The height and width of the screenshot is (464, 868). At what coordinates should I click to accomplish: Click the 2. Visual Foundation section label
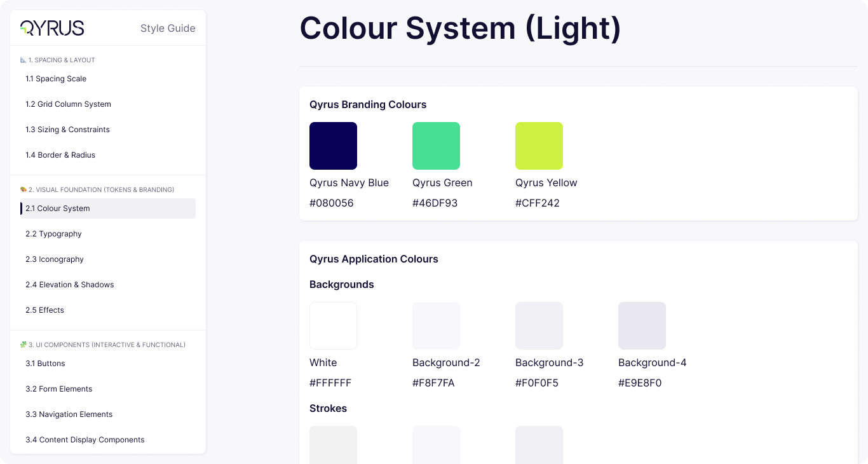(x=97, y=189)
